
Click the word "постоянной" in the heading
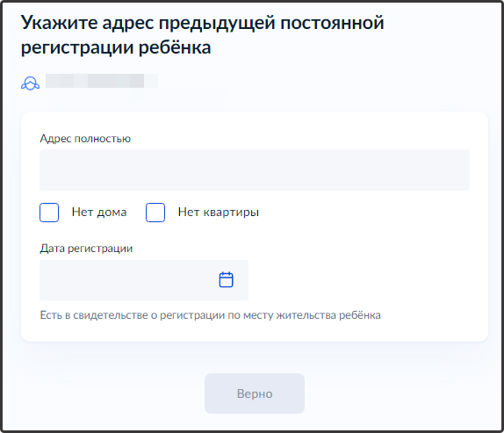coord(333,23)
